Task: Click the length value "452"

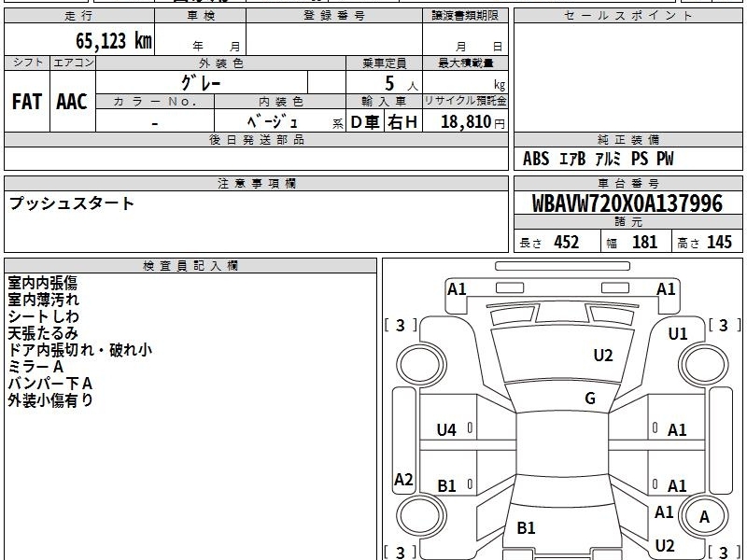Action: pyautogui.click(x=567, y=243)
